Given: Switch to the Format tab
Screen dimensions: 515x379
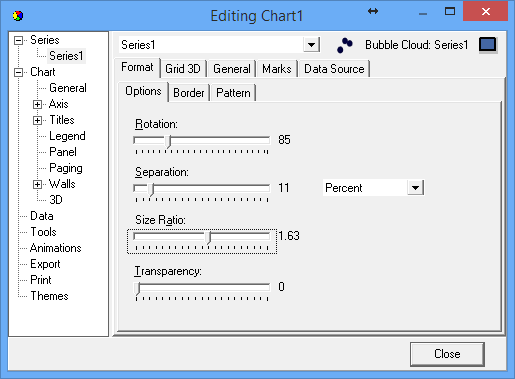Looking at the screenshot, I should click(x=137, y=67).
